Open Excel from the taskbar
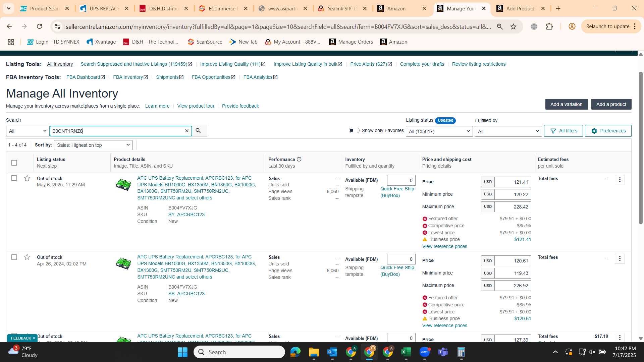This screenshot has height=362, width=644. pyautogui.click(x=406, y=352)
